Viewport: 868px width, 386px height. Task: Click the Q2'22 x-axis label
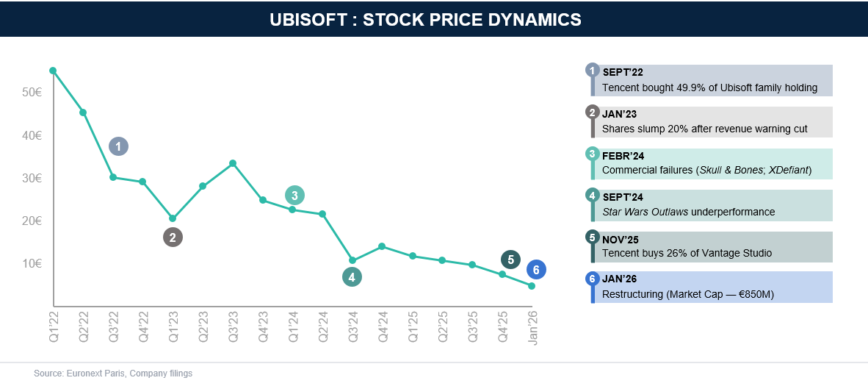[83, 328]
